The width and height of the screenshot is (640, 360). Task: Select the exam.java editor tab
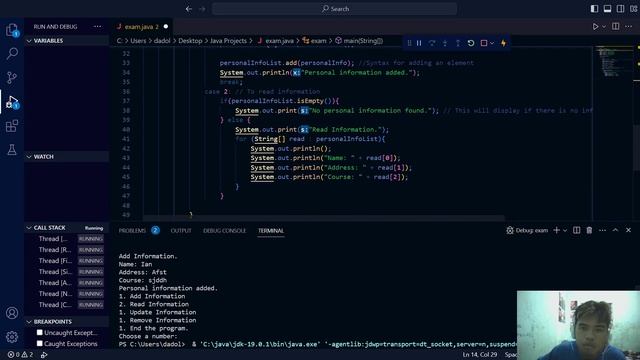tap(142, 27)
